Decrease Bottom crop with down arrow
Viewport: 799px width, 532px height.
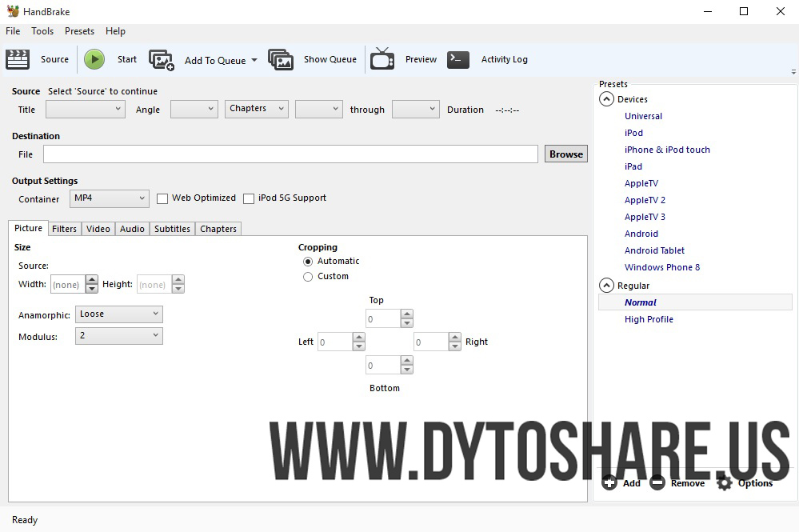point(406,370)
